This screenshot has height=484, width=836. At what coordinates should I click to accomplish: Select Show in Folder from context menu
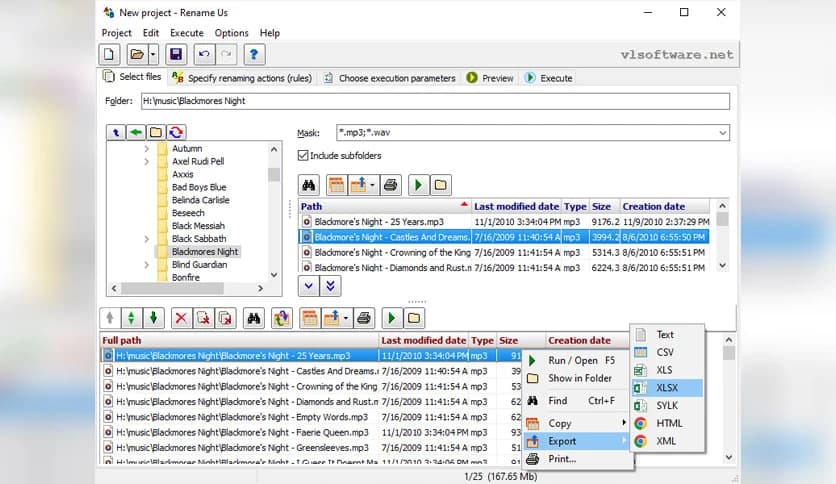(x=579, y=378)
